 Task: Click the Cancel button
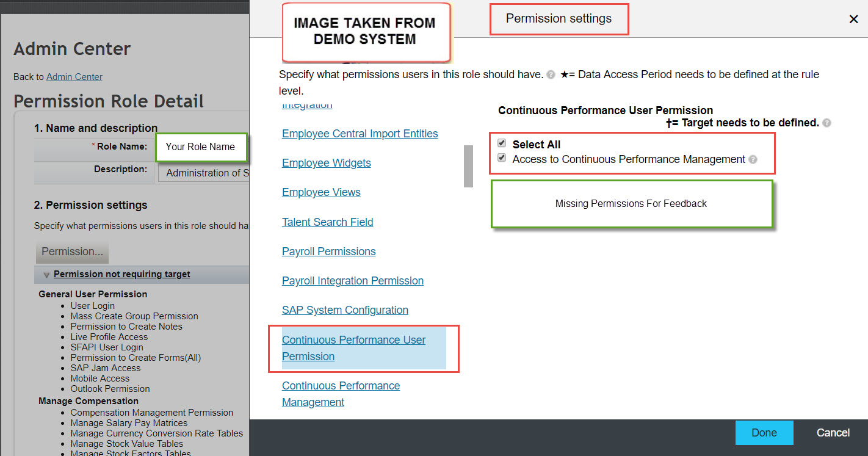point(833,433)
